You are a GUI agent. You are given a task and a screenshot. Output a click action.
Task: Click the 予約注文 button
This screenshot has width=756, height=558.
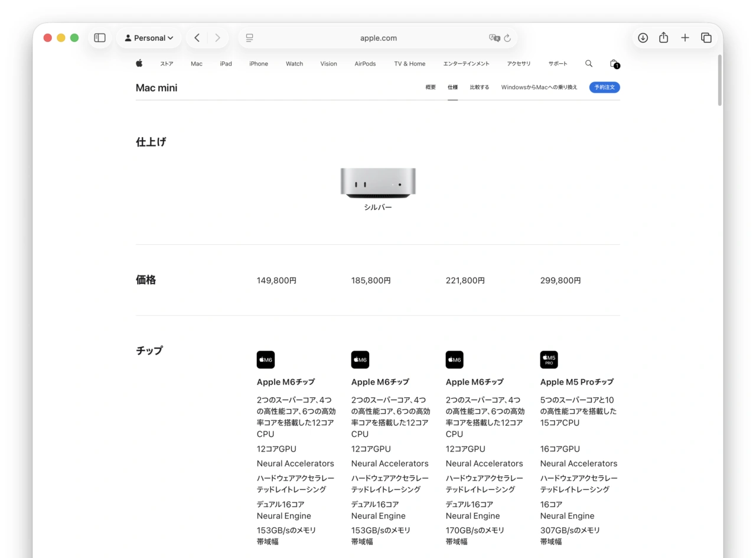[x=604, y=87]
